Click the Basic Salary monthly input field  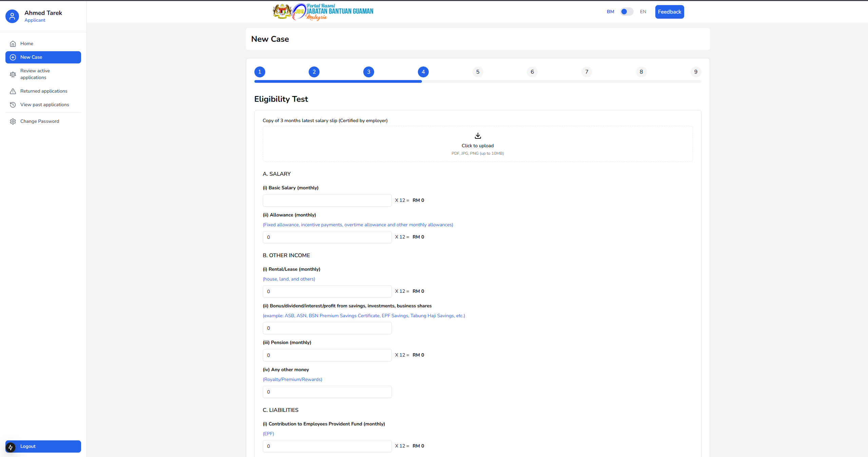point(327,201)
